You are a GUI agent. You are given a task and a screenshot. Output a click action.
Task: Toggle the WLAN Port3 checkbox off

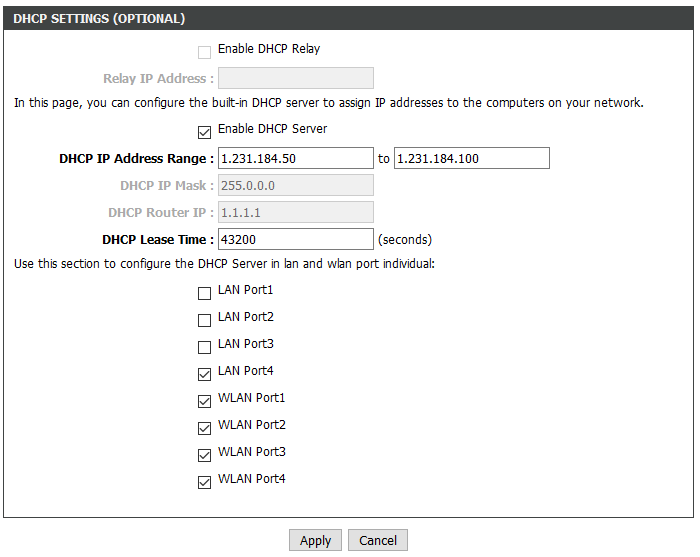point(205,455)
